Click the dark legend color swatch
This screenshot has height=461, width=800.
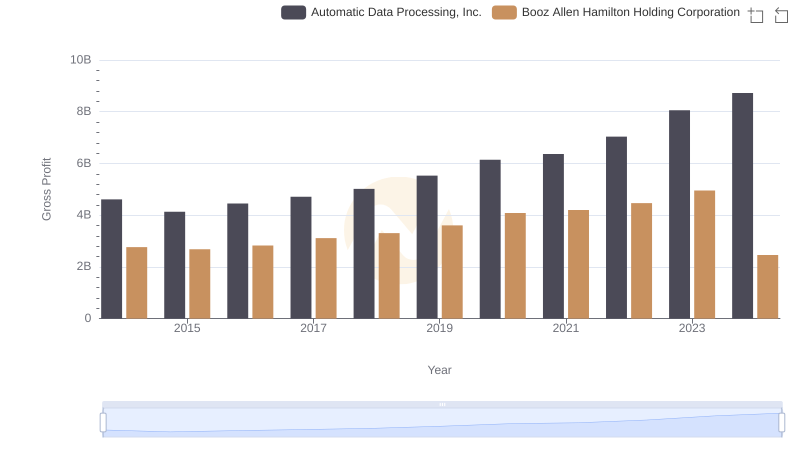click(x=293, y=12)
